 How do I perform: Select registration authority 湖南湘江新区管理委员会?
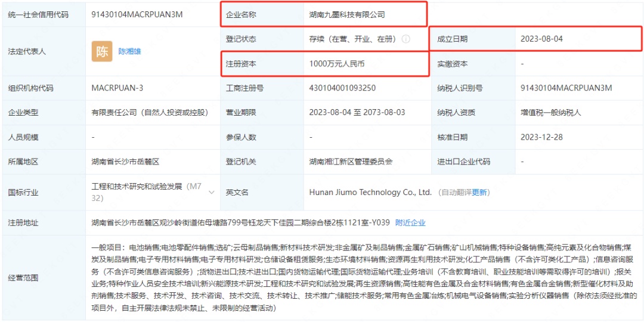(x=351, y=162)
